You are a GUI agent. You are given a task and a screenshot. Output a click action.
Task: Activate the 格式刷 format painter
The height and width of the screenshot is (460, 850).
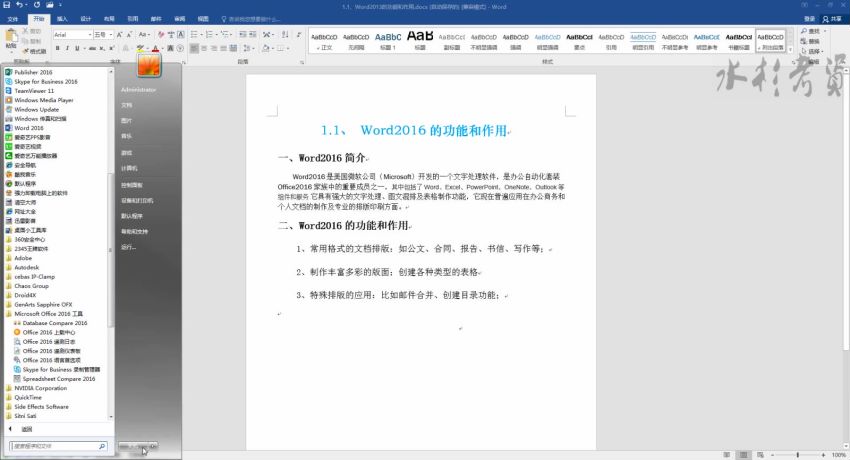tap(35, 51)
